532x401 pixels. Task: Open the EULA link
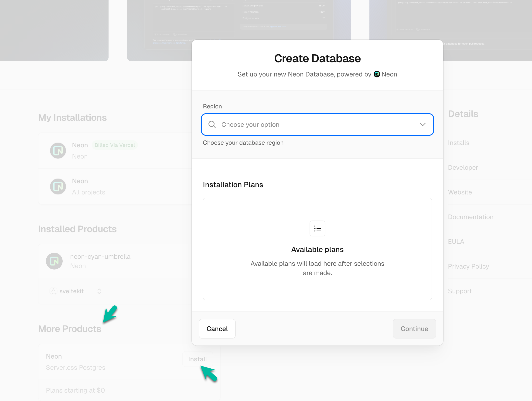456,242
